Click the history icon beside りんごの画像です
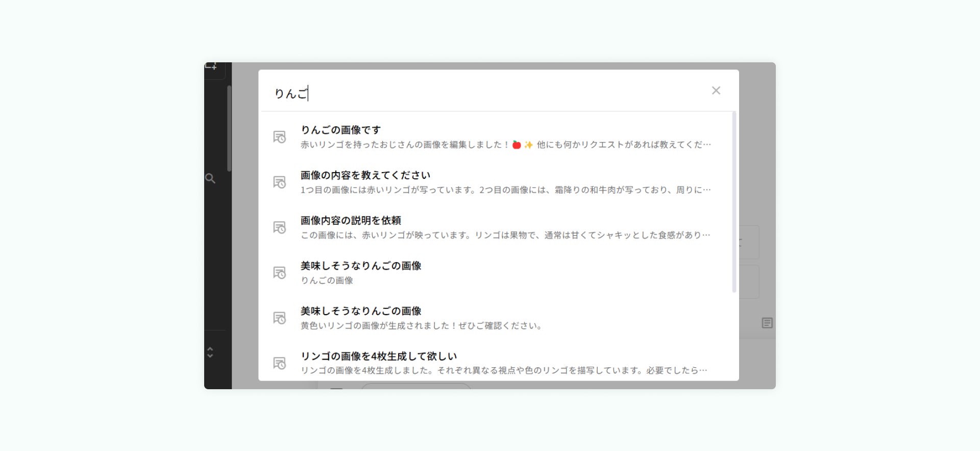Image resolution: width=980 pixels, height=451 pixels. pos(279,137)
